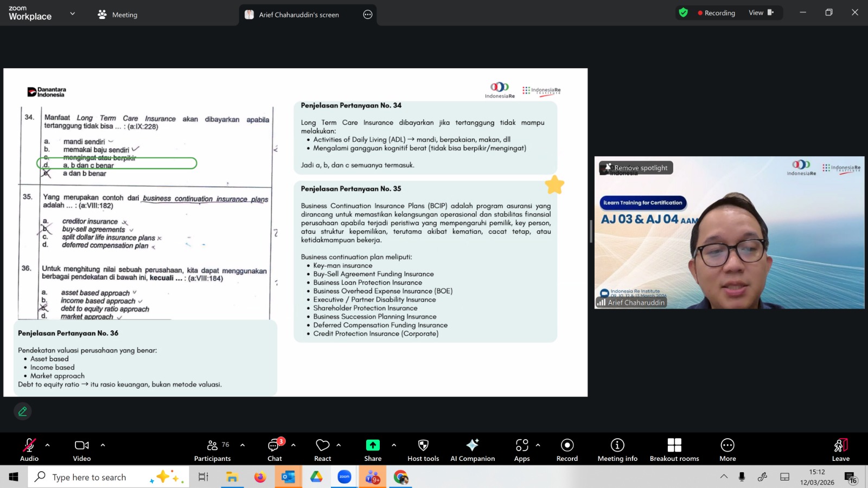Screen dimensions: 868x488
Task: Open the Chat panel
Action: [275, 450]
